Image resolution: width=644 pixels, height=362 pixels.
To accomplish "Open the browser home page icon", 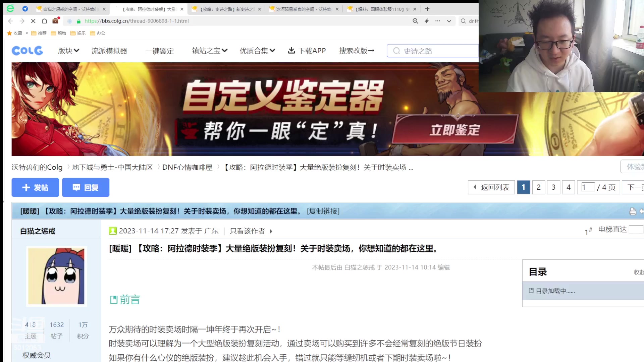I will tap(44, 21).
